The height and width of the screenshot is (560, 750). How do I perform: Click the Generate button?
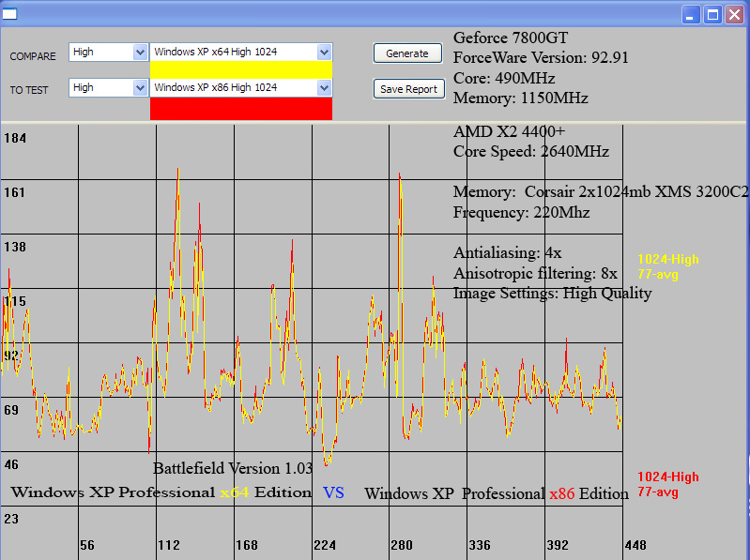(407, 53)
